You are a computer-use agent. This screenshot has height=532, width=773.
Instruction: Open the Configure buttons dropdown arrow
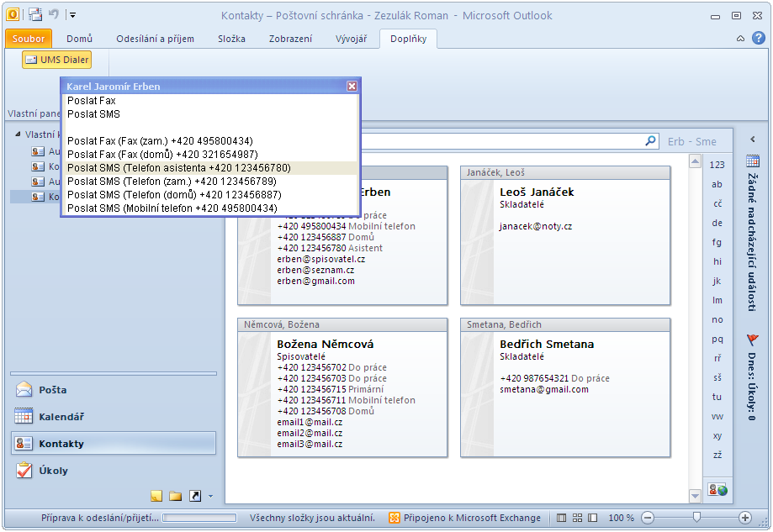point(210,496)
